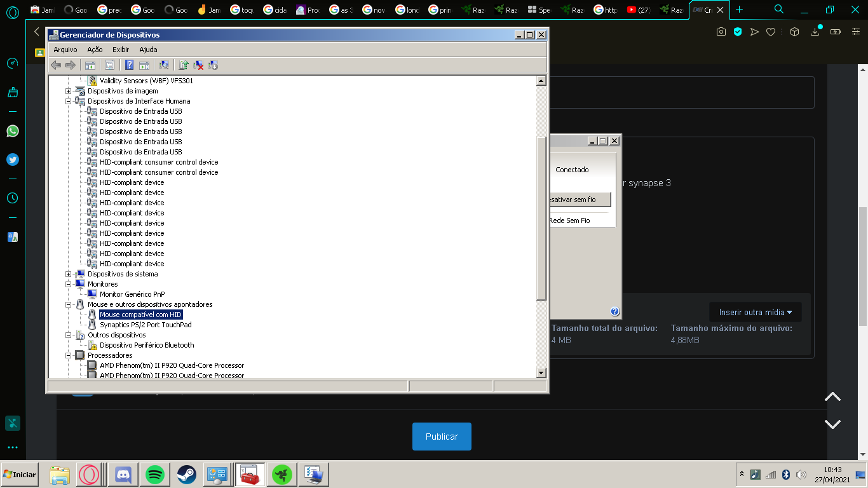This screenshot has width=868, height=488.
Task: Select Mouse compatível com HID device
Action: pos(140,315)
